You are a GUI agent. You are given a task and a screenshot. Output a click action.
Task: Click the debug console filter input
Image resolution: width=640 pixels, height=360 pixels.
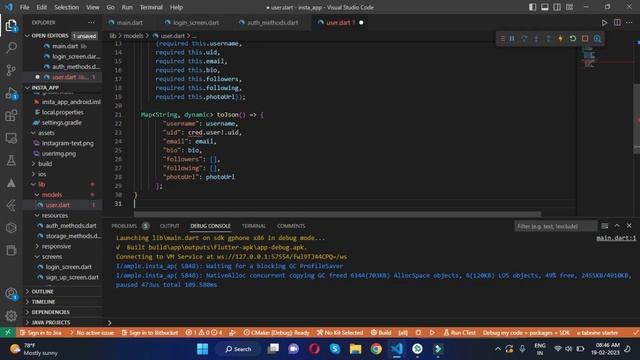[555, 226]
